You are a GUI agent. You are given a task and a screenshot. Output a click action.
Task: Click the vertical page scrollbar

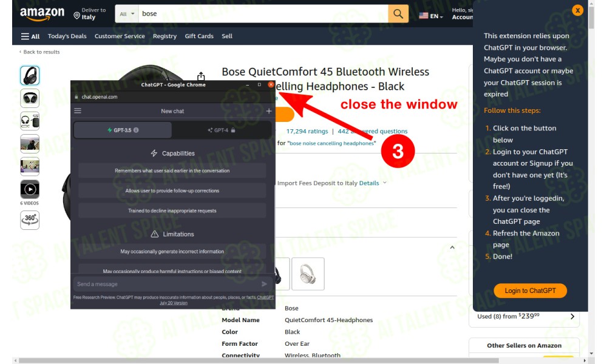click(x=591, y=18)
